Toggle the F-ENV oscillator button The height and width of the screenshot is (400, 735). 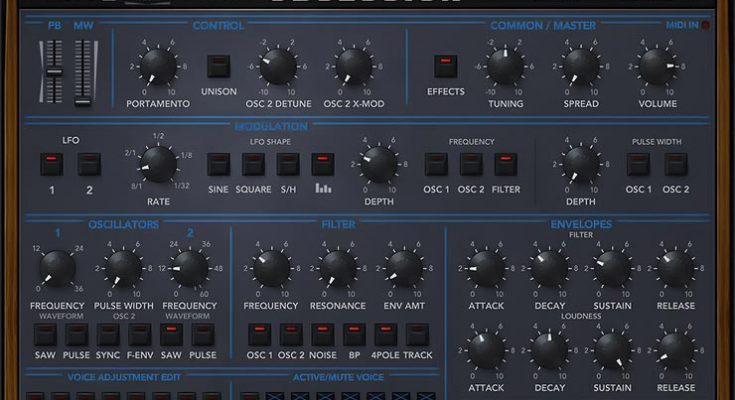(x=139, y=334)
